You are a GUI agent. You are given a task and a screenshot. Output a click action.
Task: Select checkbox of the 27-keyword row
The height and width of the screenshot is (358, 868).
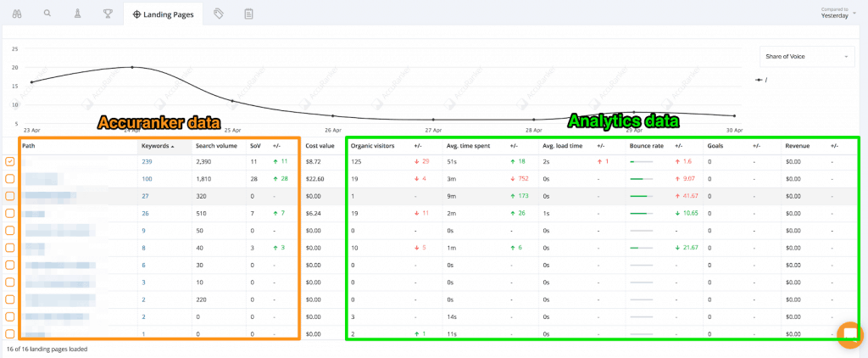click(10, 196)
